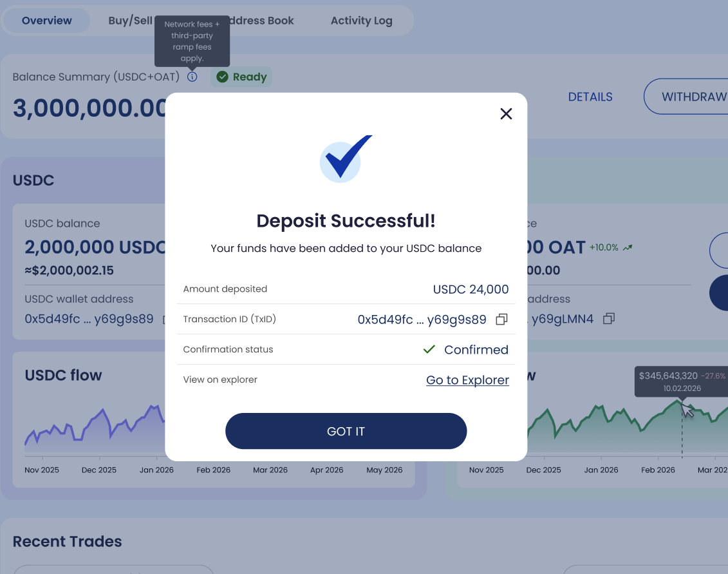Open the Go to Explorer link
This screenshot has height=574, width=728.
467,380
